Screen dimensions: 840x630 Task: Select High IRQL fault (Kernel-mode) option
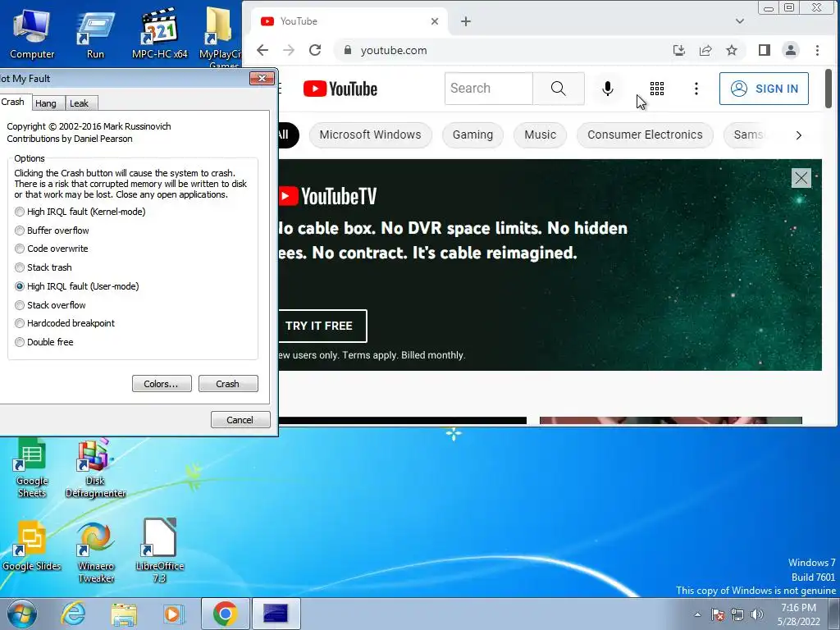(80, 212)
